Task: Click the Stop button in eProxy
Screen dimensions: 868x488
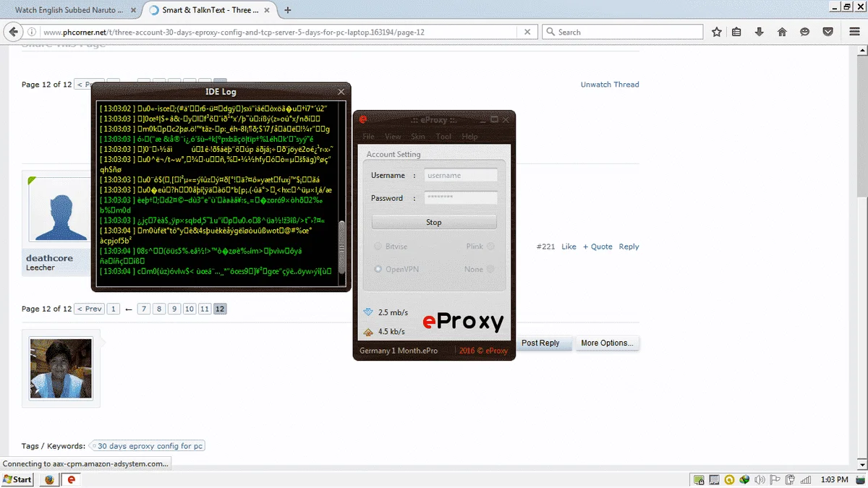Action: click(x=434, y=222)
